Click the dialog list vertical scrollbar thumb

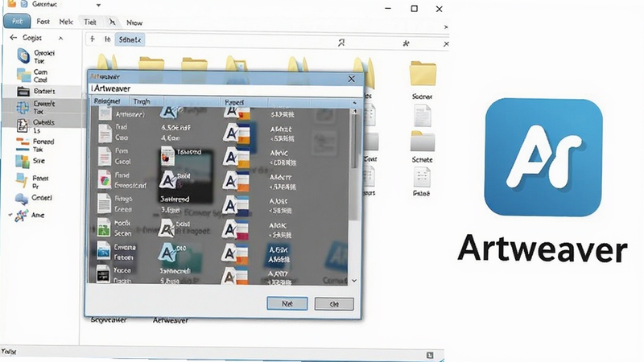pos(354,142)
